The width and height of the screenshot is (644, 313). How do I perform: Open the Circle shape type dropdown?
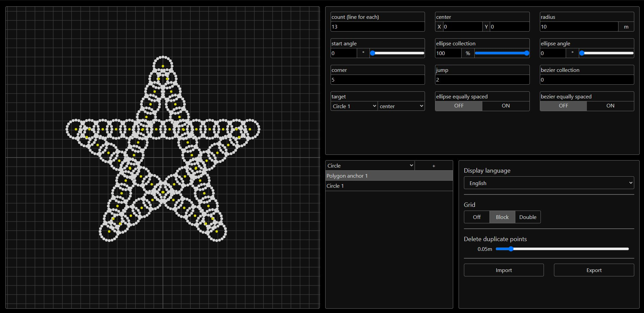370,166
